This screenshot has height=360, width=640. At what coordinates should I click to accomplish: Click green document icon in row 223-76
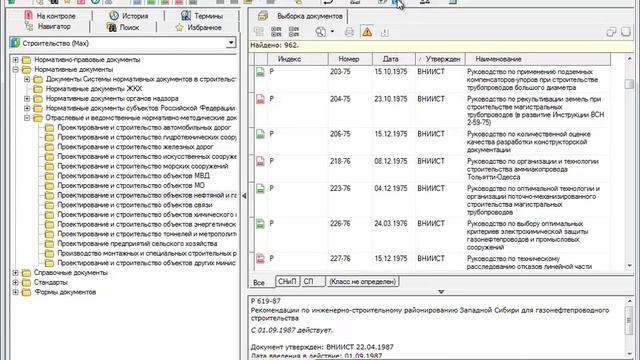(x=260, y=189)
